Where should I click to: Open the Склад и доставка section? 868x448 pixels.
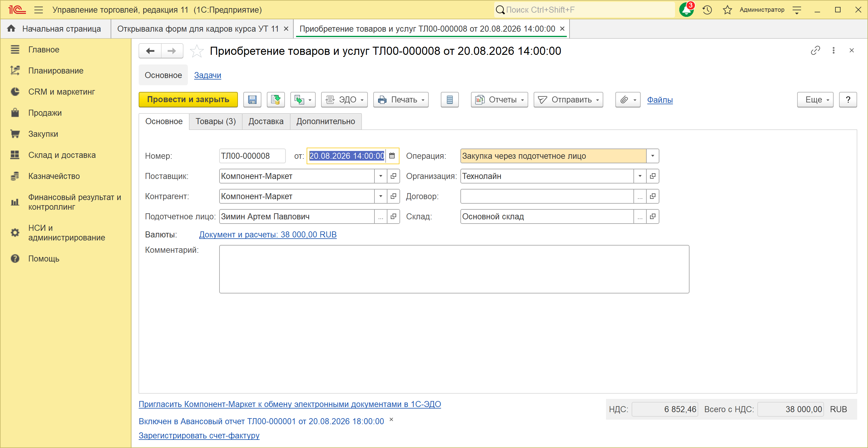tap(62, 155)
